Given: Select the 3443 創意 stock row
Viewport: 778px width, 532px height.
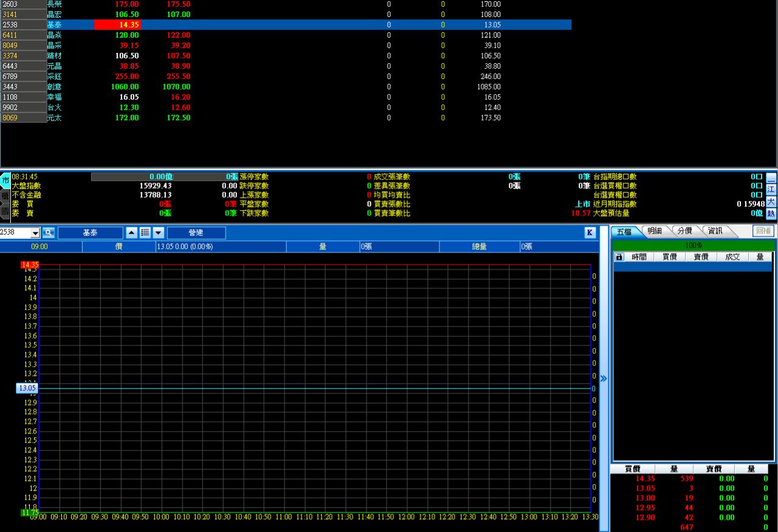Looking at the screenshot, I should pos(55,87).
